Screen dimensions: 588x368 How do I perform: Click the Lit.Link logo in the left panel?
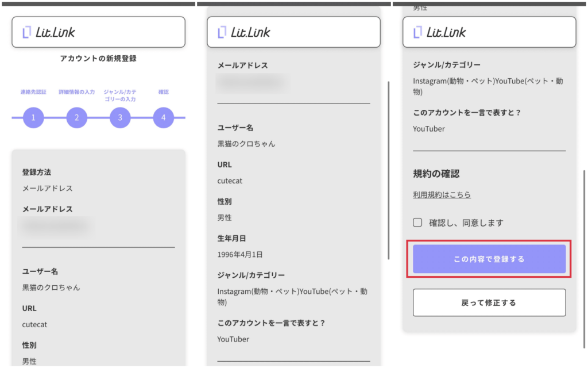click(x=49, y=32)
